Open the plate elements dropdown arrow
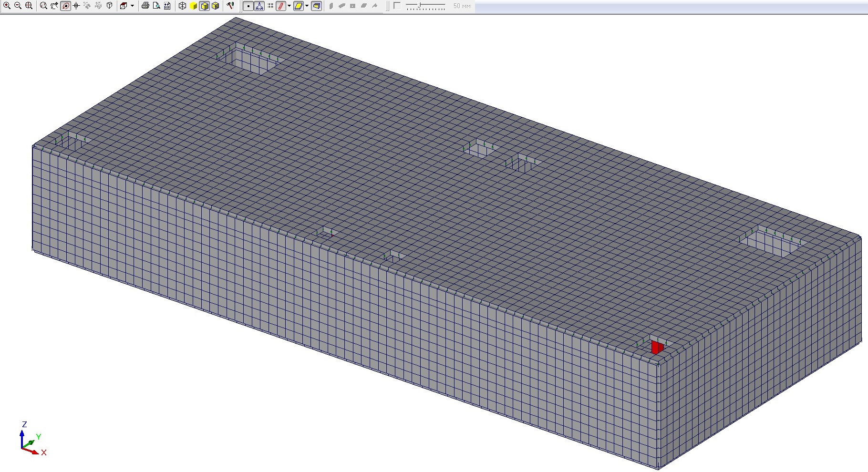This screenshot has width=868, height=472. (307, 6)
